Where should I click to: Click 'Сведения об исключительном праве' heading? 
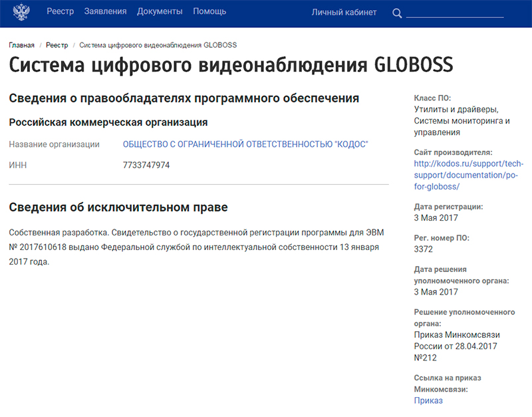(118, 208)
